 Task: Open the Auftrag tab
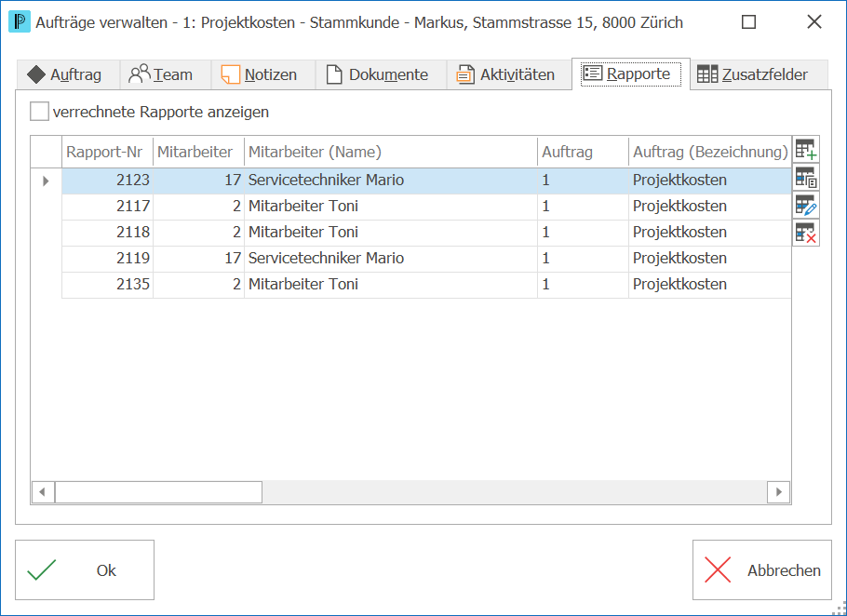pos(67,74)
